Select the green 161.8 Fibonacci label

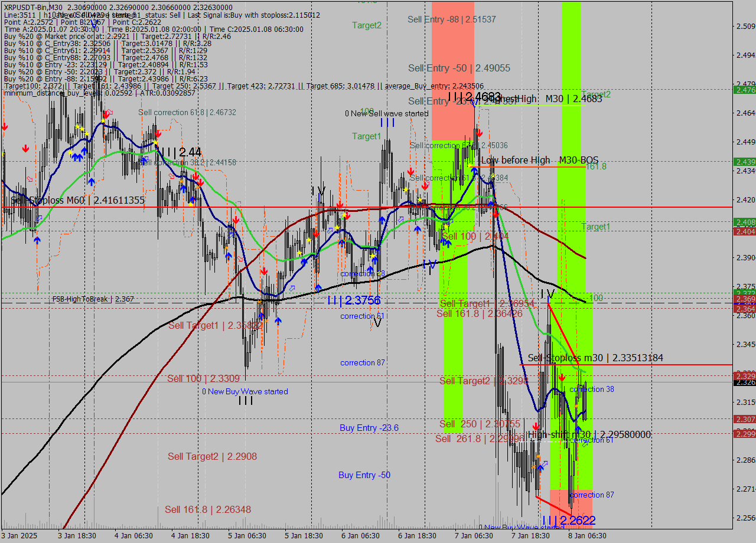(x=596, y=166)
